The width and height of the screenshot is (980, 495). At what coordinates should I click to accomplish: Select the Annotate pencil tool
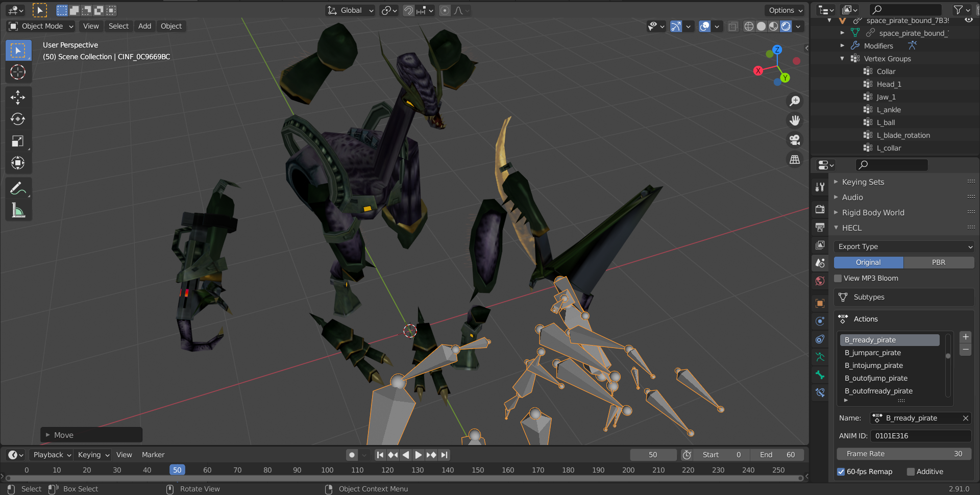[x=18, y=188]
